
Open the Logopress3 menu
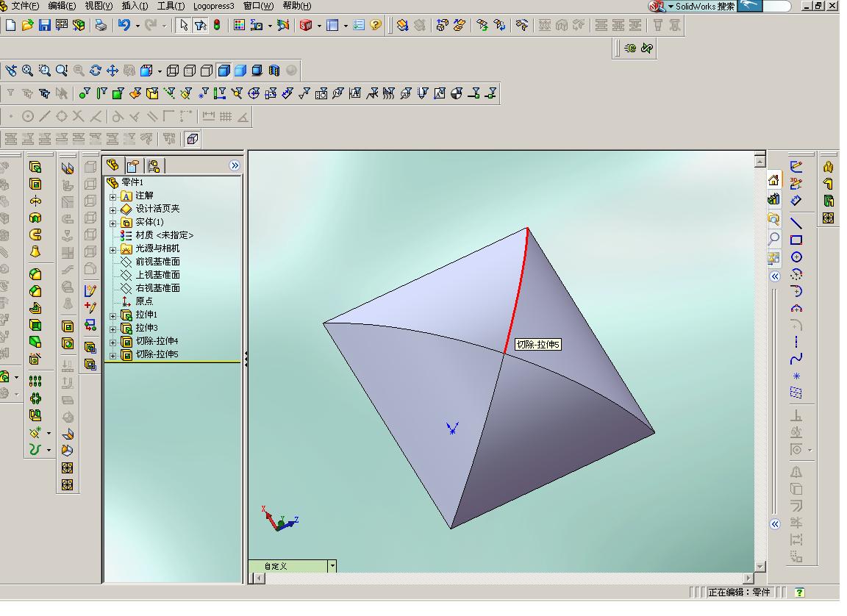click(214, 6)
